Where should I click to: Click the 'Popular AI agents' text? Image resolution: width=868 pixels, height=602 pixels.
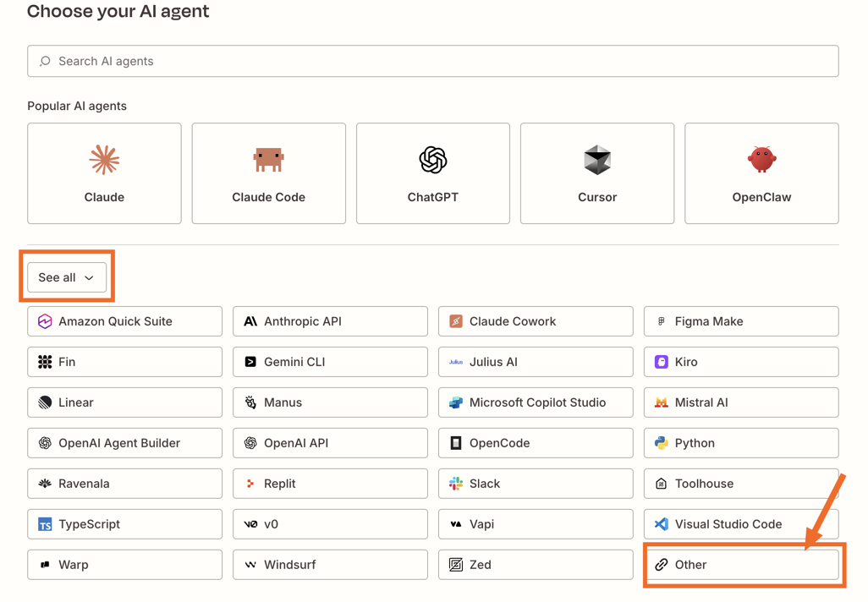click(x=77, y=106)
